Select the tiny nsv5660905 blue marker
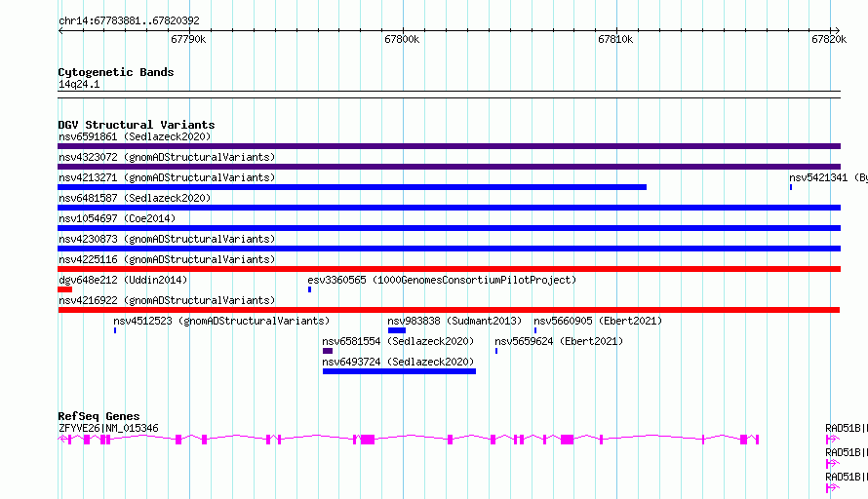Image resolution: width=868 pixels, height=499 pixels. (535, 330)
